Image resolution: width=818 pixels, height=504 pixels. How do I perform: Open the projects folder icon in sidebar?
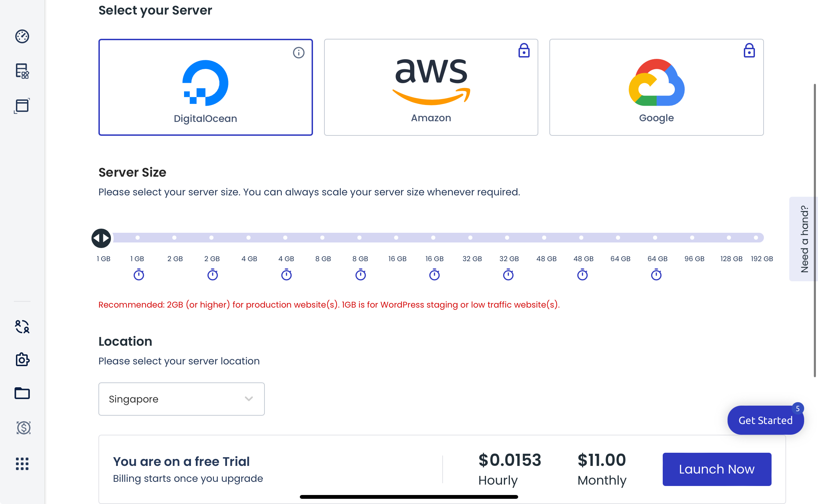22,393
